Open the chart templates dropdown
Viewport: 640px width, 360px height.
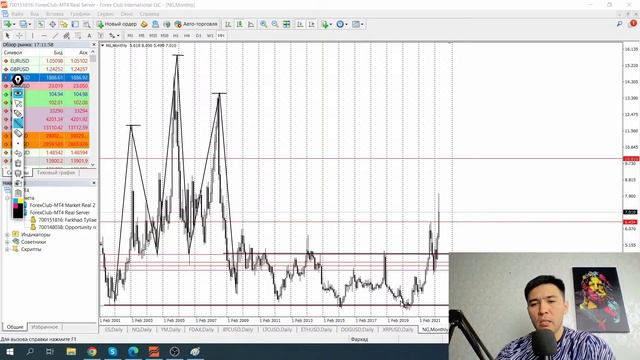click(x=358, y=24)
